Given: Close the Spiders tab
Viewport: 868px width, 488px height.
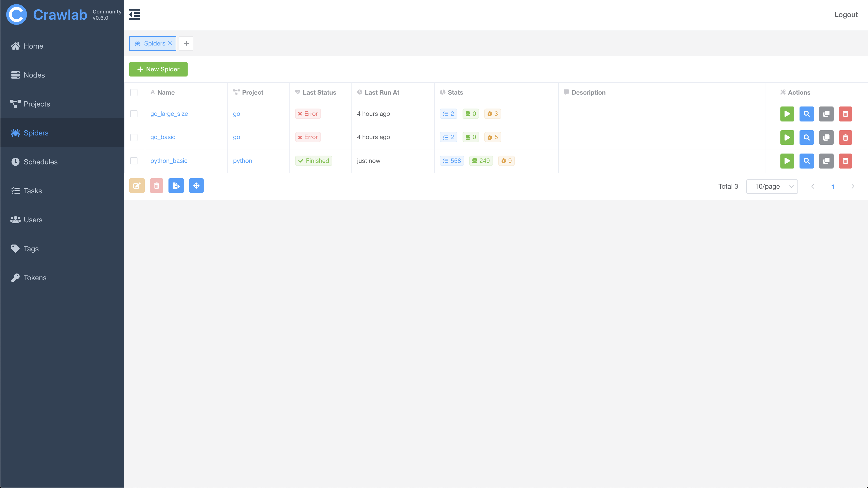Looking at the screenshot, I should click(170, 43).
